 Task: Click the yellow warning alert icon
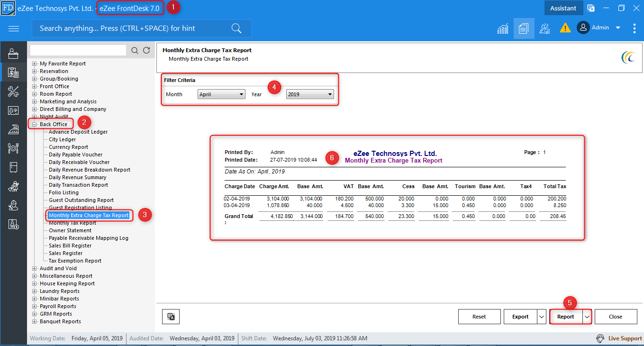click(565, 28)
